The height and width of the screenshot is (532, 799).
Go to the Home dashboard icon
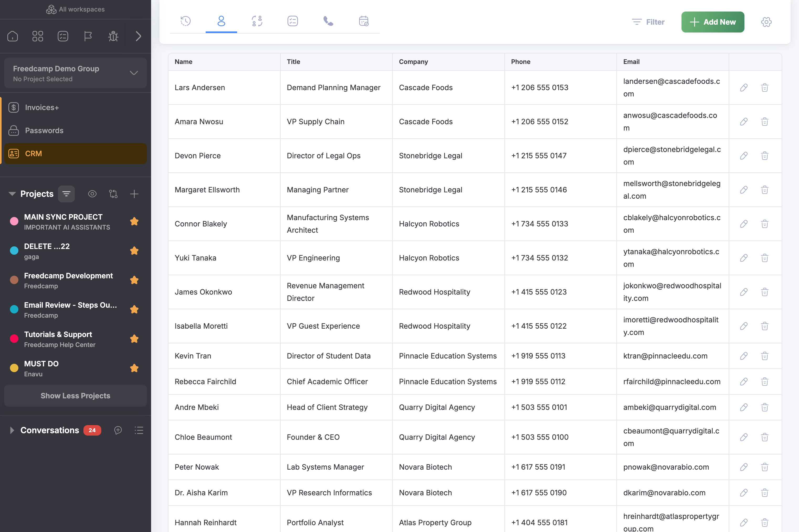tap(13, 36)
